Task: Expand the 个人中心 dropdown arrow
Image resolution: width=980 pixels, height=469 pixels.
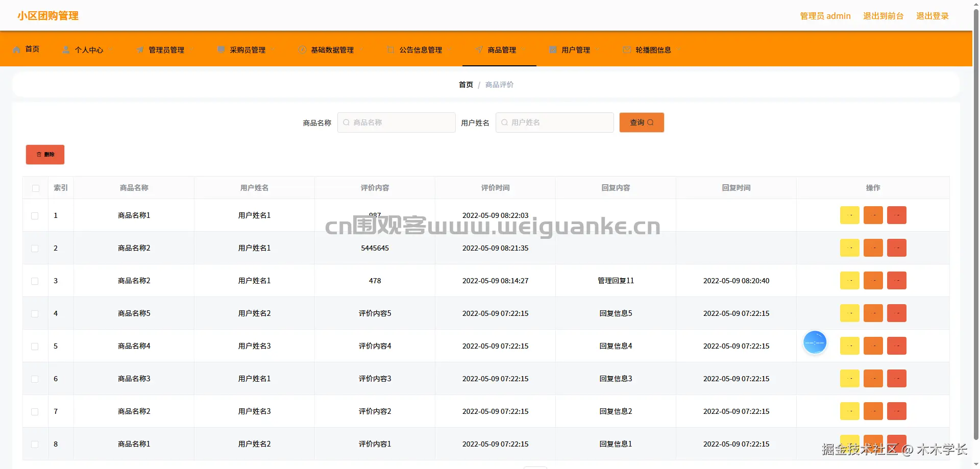Action: [110, 50]
